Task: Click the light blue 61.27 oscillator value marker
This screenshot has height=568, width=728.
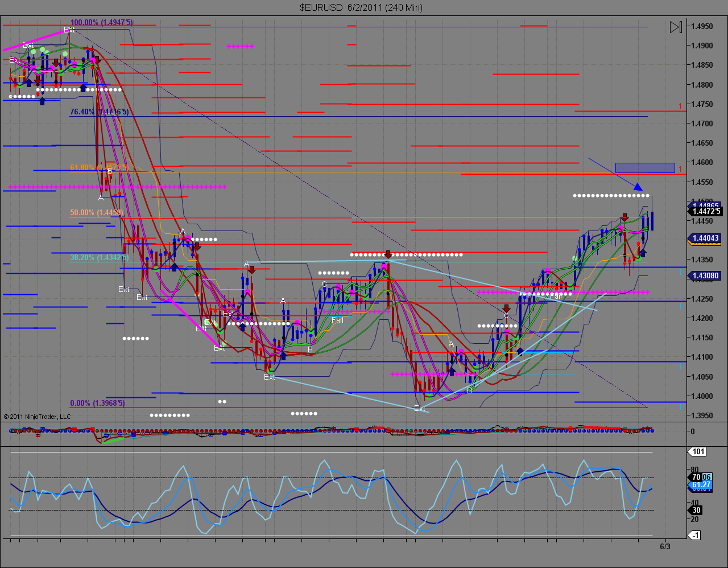Action: (x=701, y=485)
